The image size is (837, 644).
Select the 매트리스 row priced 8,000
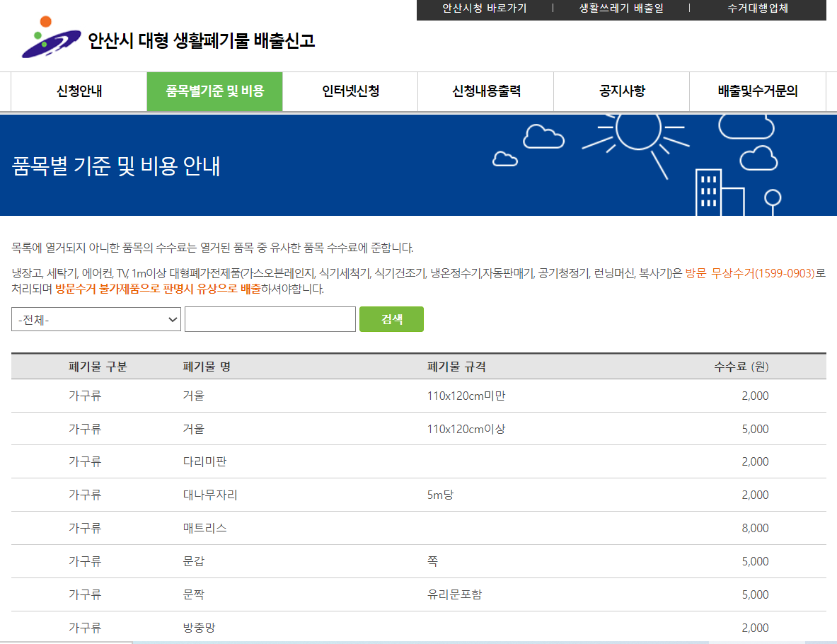(x=417, y=528)
